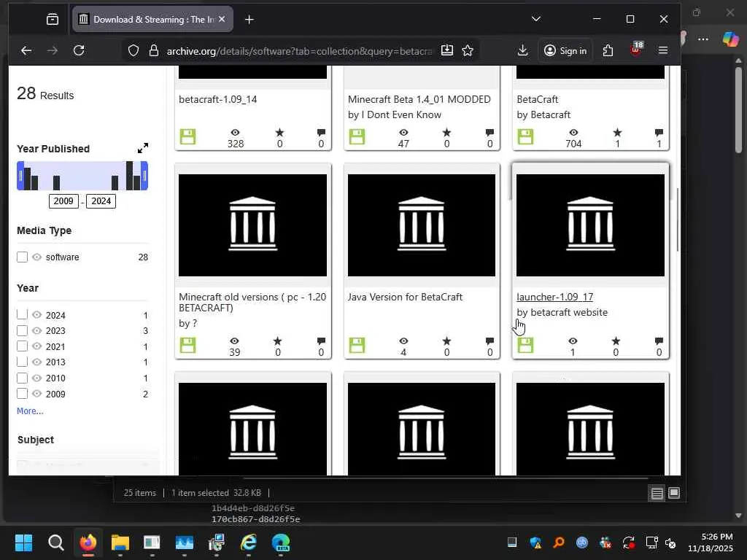747x560 pixels.
Task: Switch background Explorer window to large icons view
Action: [x=674, y=493]
